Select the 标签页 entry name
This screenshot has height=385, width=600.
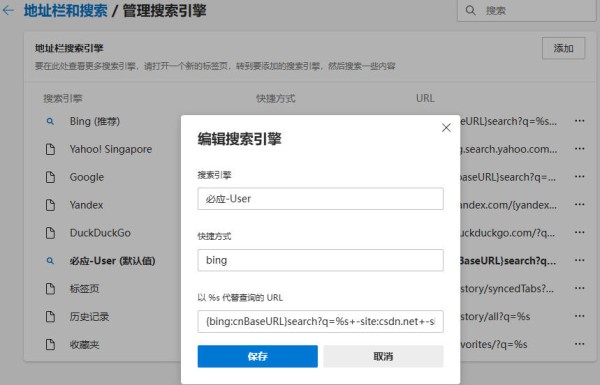tap(84, 289)
